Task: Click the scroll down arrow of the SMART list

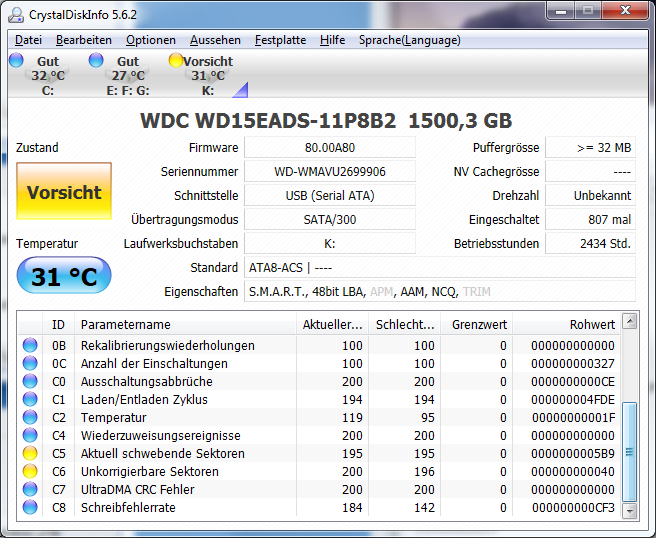Action: [x=630, y=510]
